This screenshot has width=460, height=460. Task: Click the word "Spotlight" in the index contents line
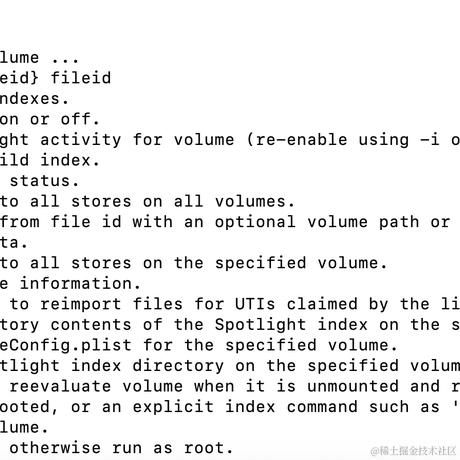click(x=260, y=325)
